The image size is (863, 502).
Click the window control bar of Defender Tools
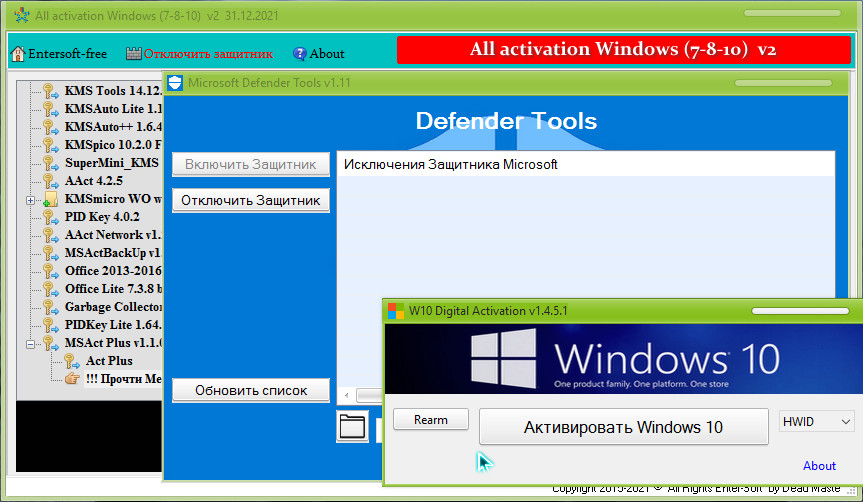point(783,83)
